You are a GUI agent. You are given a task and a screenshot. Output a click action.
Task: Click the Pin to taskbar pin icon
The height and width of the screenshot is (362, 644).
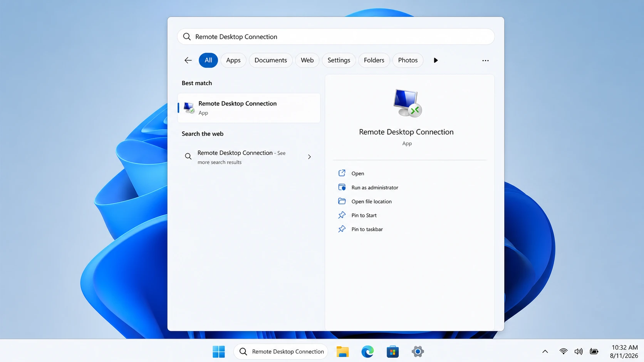click(342, 229)
